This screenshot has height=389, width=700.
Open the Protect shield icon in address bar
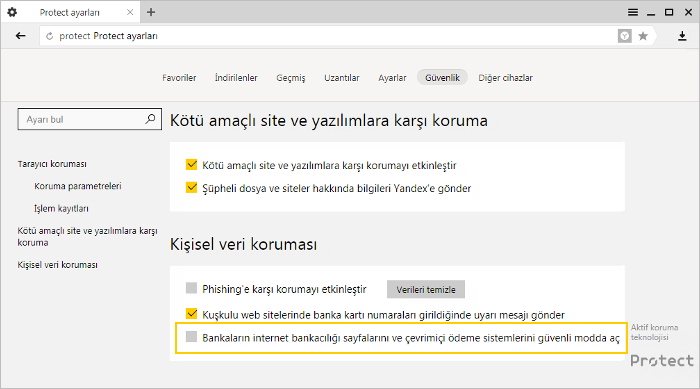625,36
